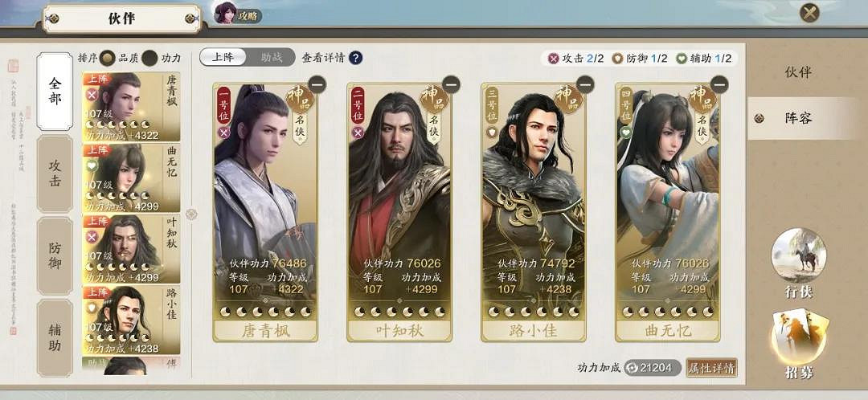Switch the toggle to 助战

(x=272, y=57)
